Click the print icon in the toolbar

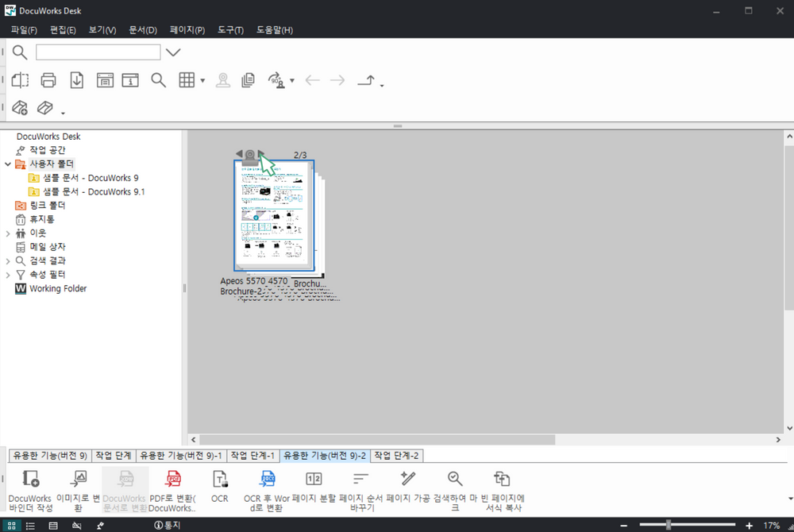tap(48, 80)
